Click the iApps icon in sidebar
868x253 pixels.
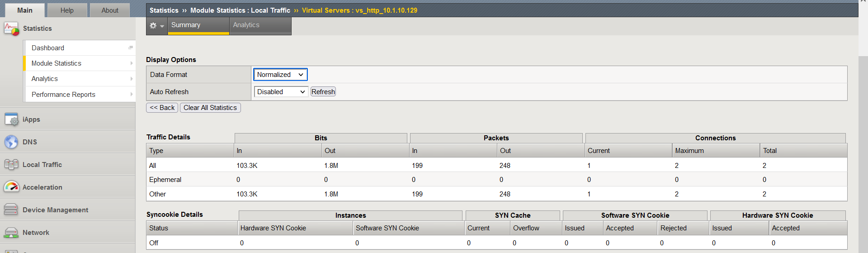coord(11,119)
